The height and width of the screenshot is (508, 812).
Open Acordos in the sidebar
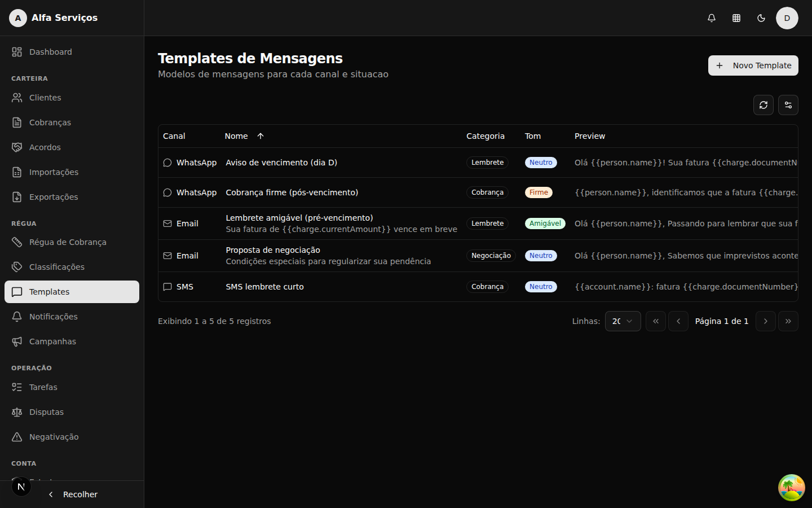(72, 147)
